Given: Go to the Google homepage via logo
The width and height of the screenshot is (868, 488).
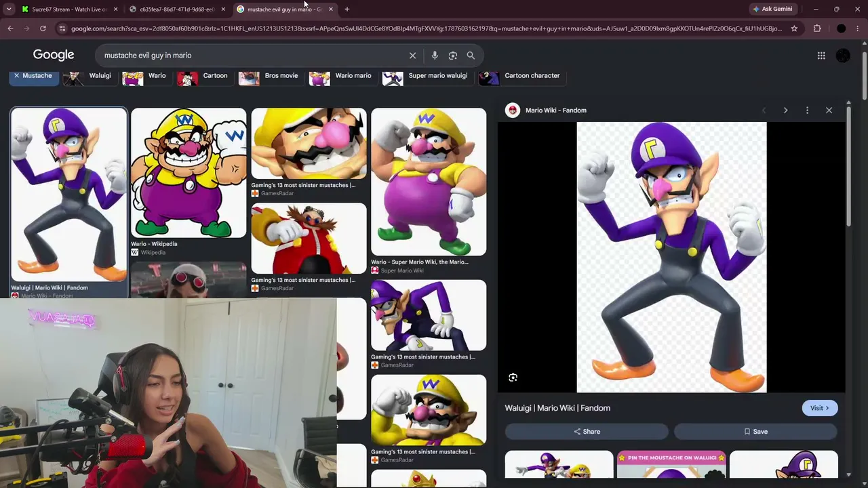Looking at the screenshot, I should pyautogui.click(x=54, y=55).
